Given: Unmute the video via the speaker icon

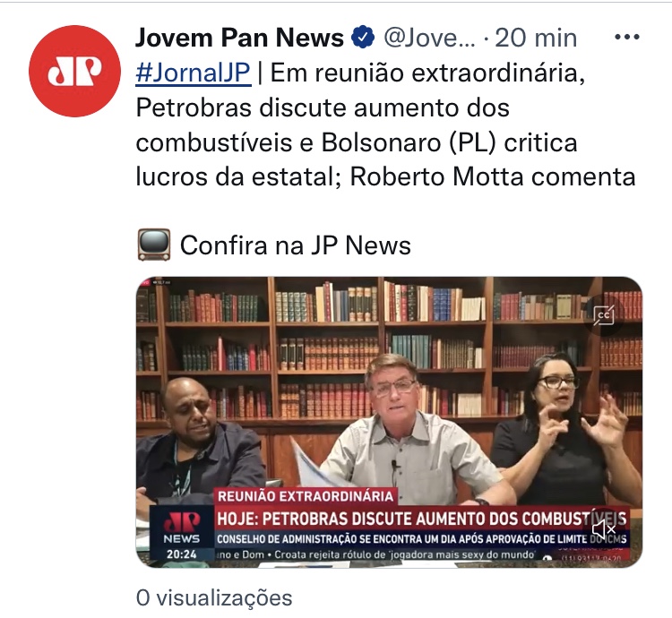Looking at the screenshot, I should pos(604,529).
